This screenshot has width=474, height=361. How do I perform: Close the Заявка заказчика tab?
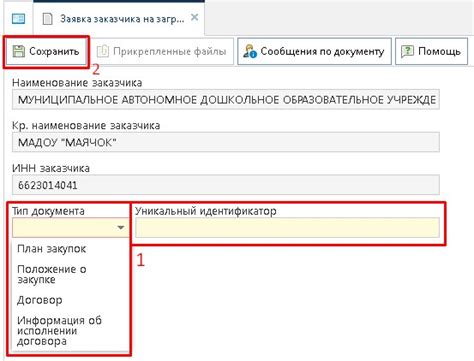tap(194, 17)
